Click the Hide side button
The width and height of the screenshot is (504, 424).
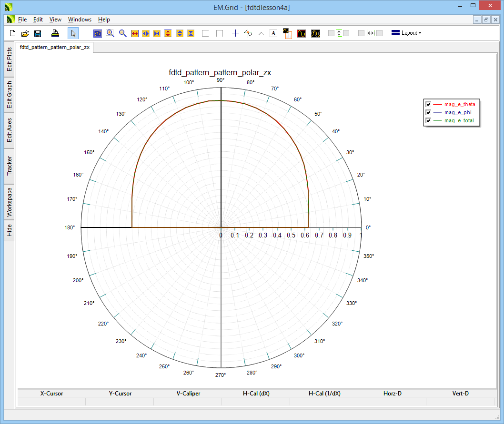coord(9,231)
